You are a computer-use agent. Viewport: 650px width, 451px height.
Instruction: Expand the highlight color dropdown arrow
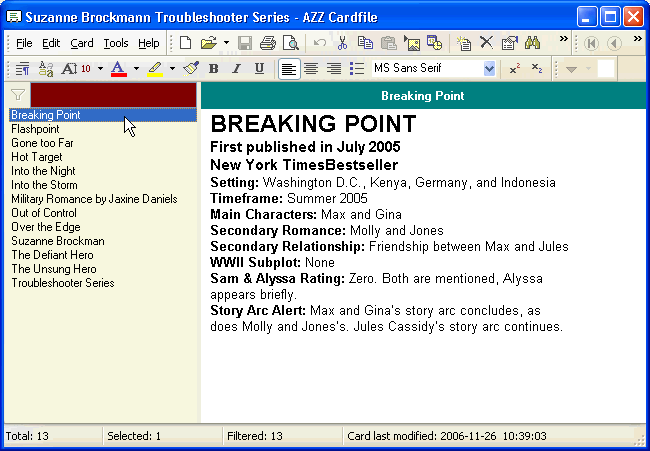[172, 69]
